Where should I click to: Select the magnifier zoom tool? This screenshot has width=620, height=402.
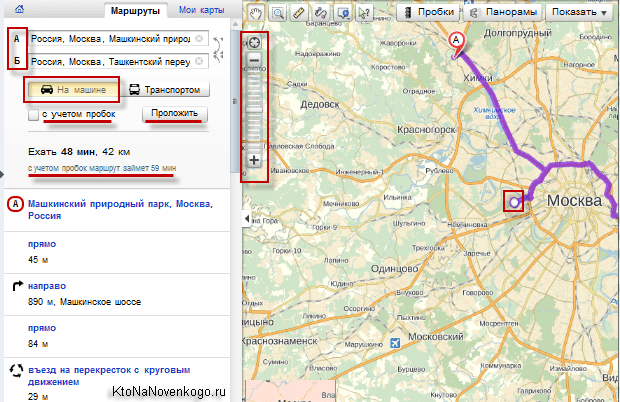(276, 13)
